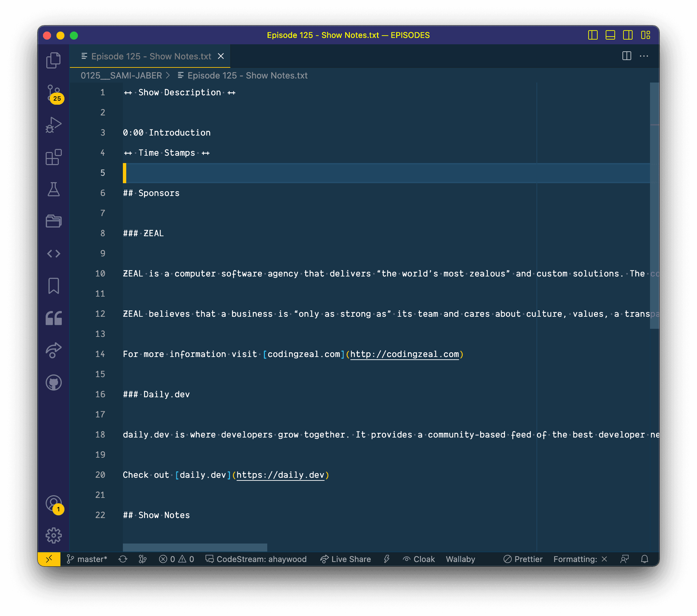Click Wallaby in the status bar
Screen dimensions: 697x616
(460, 559)
